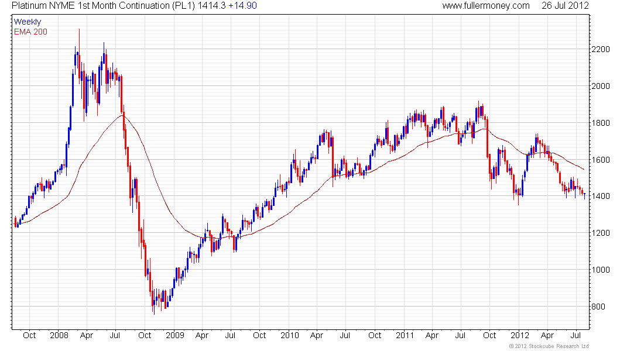Click the EMA 200 legend label
This screenshot has height=351, width=644.
click(30, 32)
